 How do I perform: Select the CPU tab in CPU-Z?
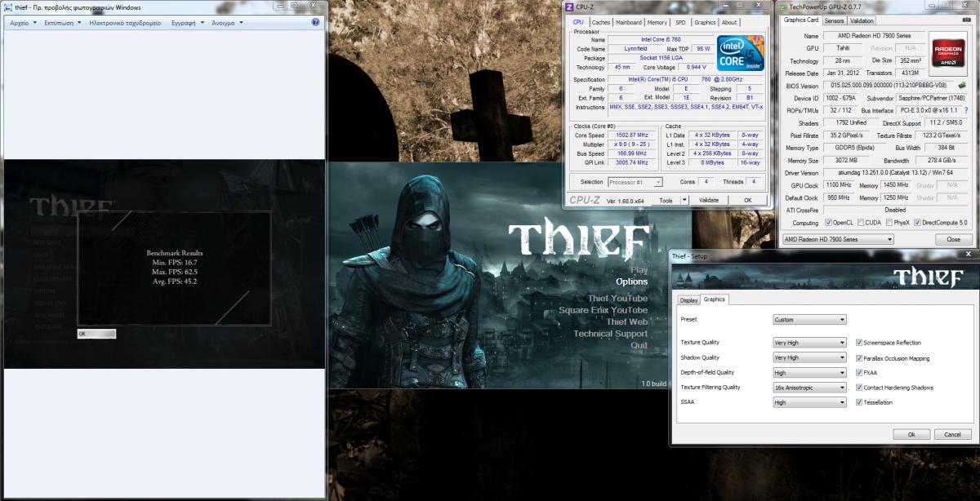tap(578, 22)
